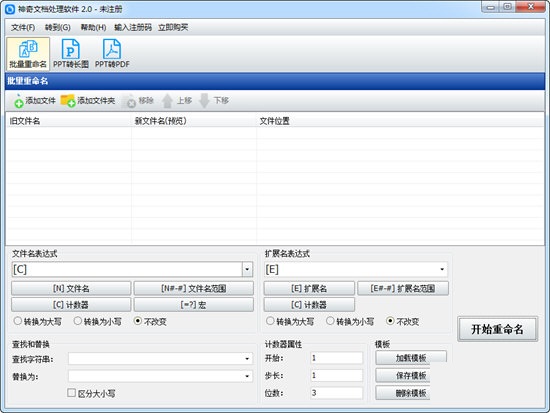Select extension 转换为大写 radio button

(x=270, y=321)
